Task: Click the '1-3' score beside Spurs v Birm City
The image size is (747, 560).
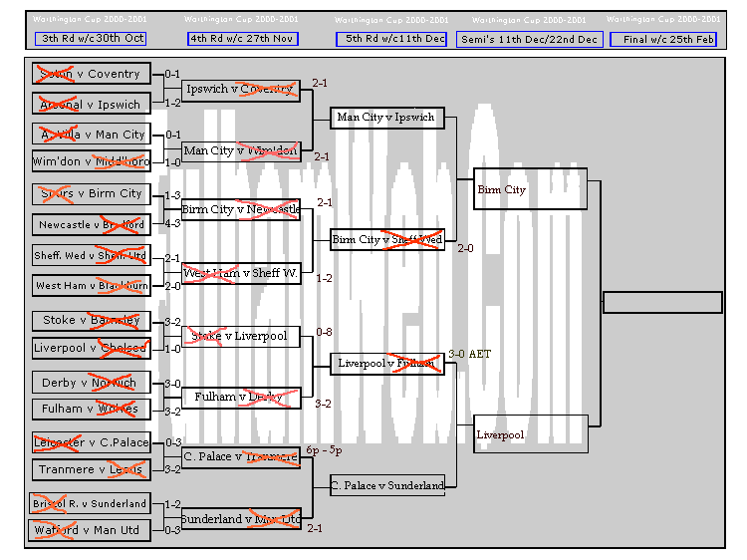Action: coord(172,195)
